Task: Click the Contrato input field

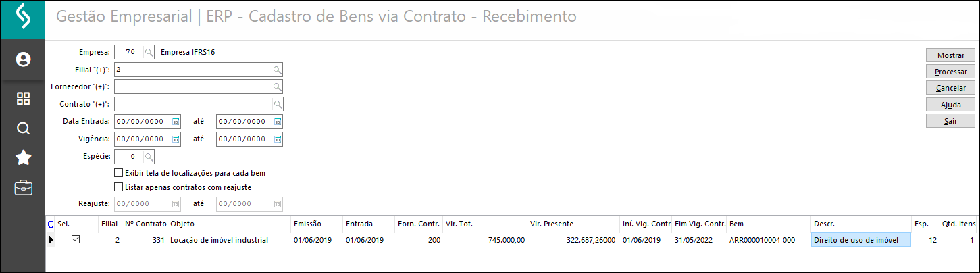Action: [192, 104]
